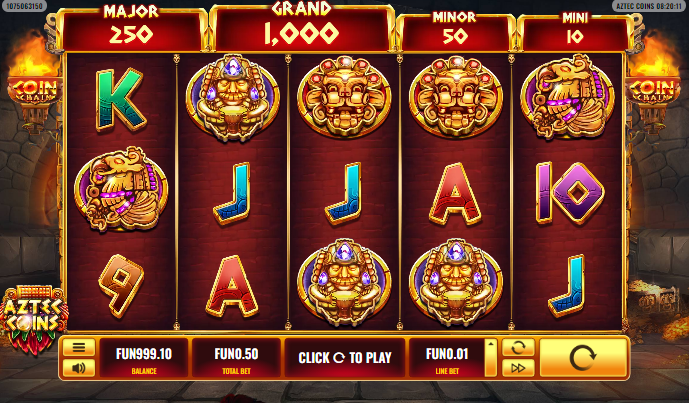This screenshot has width=689, height=403.
Task: Click the left Coin Chain torch emblem
Action: pos(35,90)
